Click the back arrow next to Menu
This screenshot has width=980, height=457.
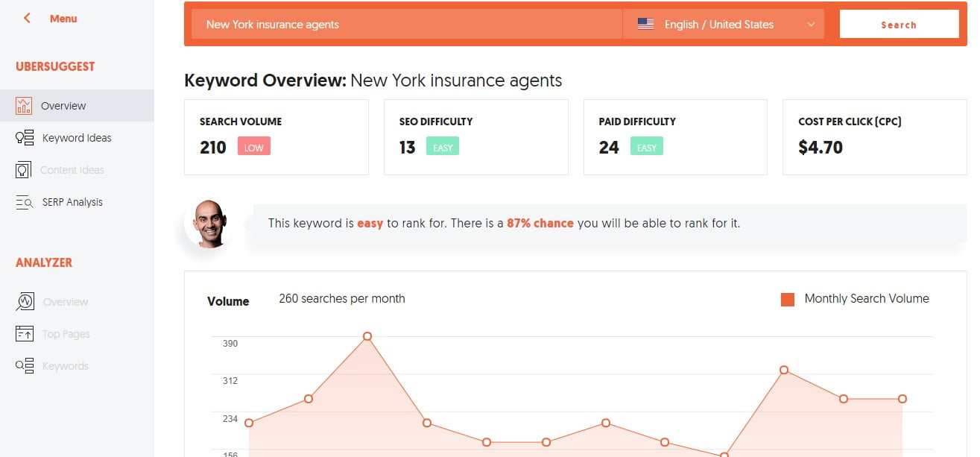[28, 18]
